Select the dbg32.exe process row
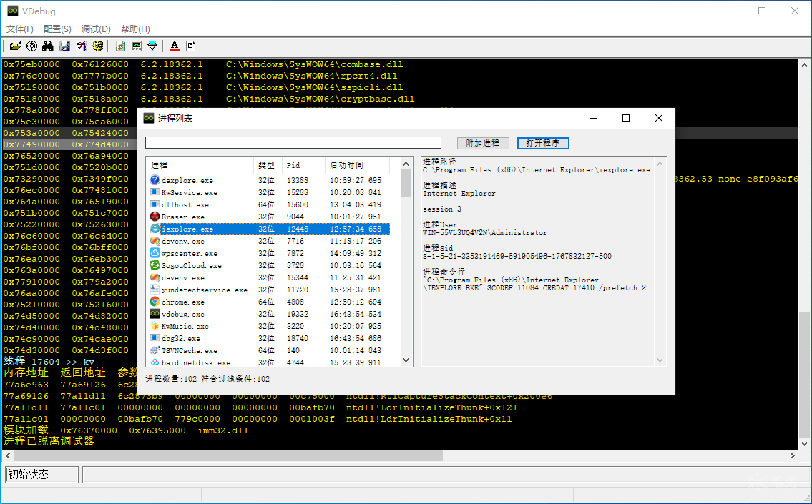The image size is (812, 504). tap(269, 338)
